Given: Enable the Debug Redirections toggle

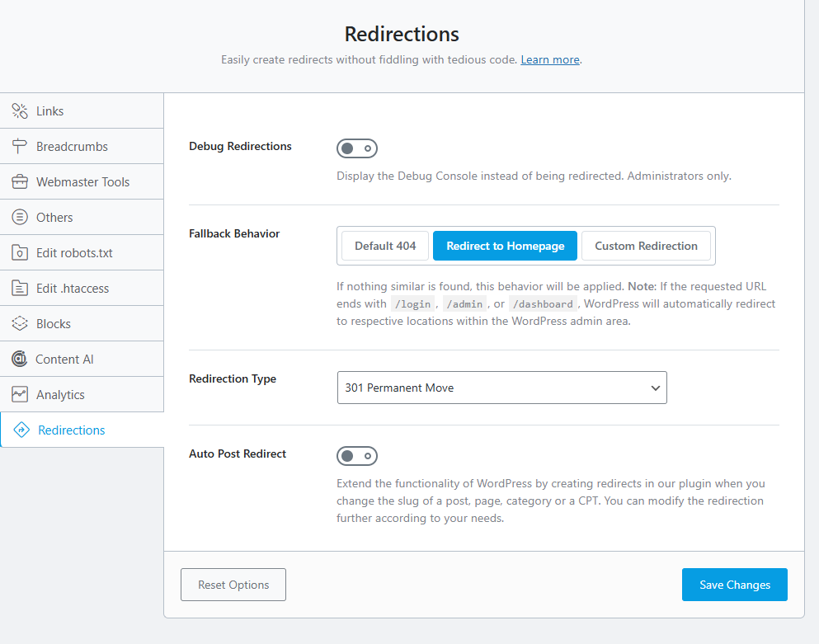Looking at the screenshot, I should [357, 148].
